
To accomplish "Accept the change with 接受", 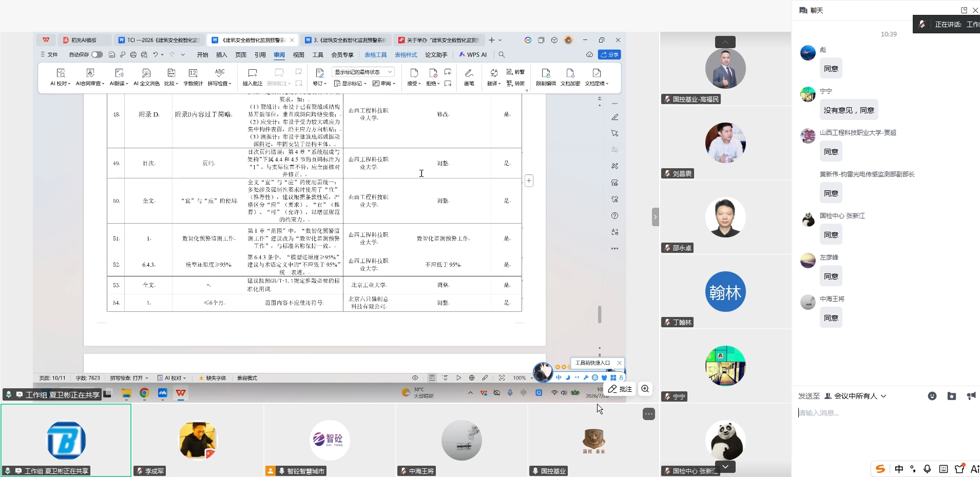I will tap(414, 77).
